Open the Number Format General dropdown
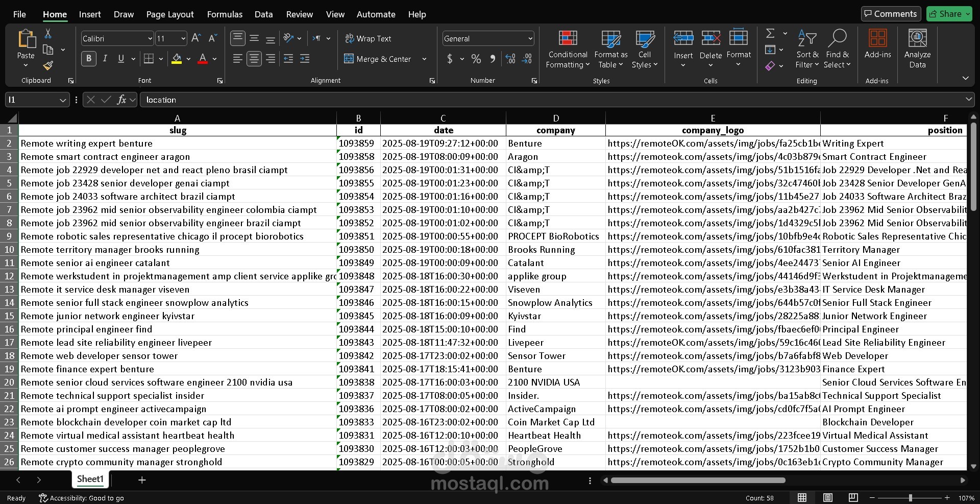Screen dimensions: 980x504 pos(530,38)
